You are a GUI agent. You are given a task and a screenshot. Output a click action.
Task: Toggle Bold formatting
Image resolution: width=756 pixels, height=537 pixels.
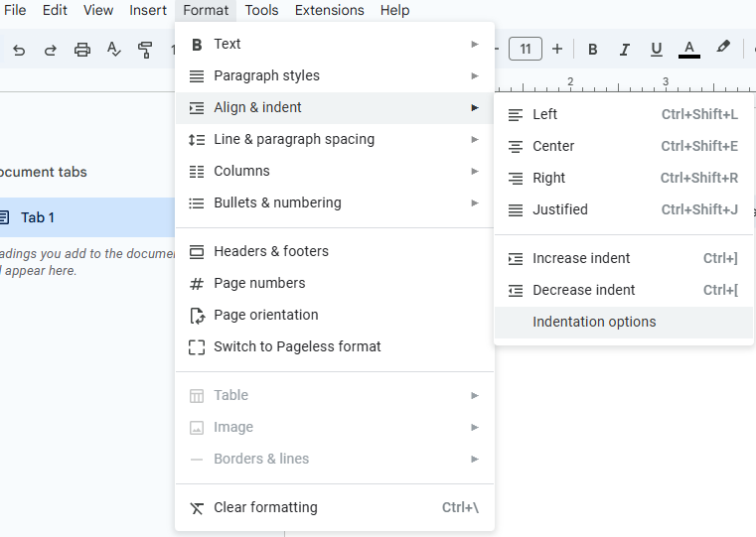point(593,49)
